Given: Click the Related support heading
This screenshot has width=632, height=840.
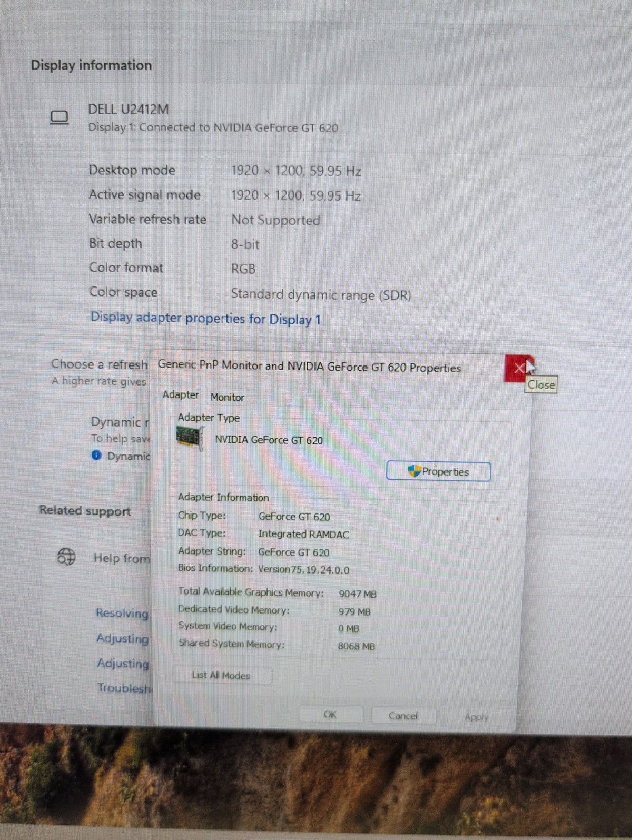Looking at the screenshot, I should [85, 510].
